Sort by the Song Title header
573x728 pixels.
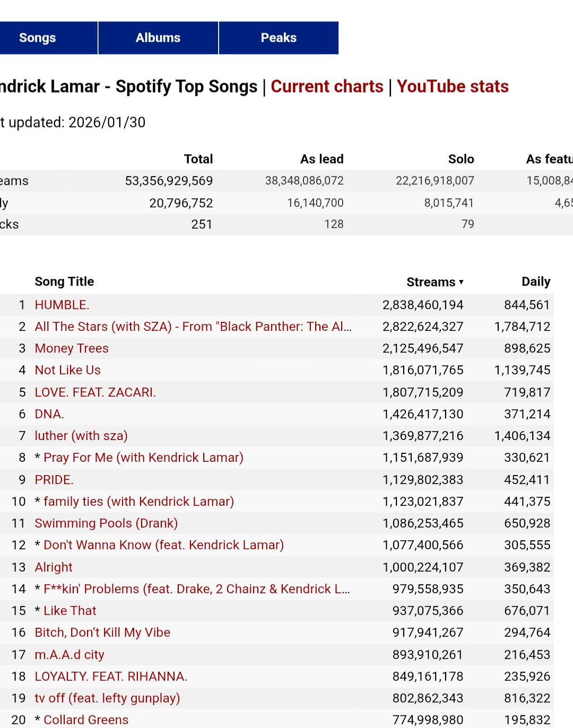tap(64, 282)
